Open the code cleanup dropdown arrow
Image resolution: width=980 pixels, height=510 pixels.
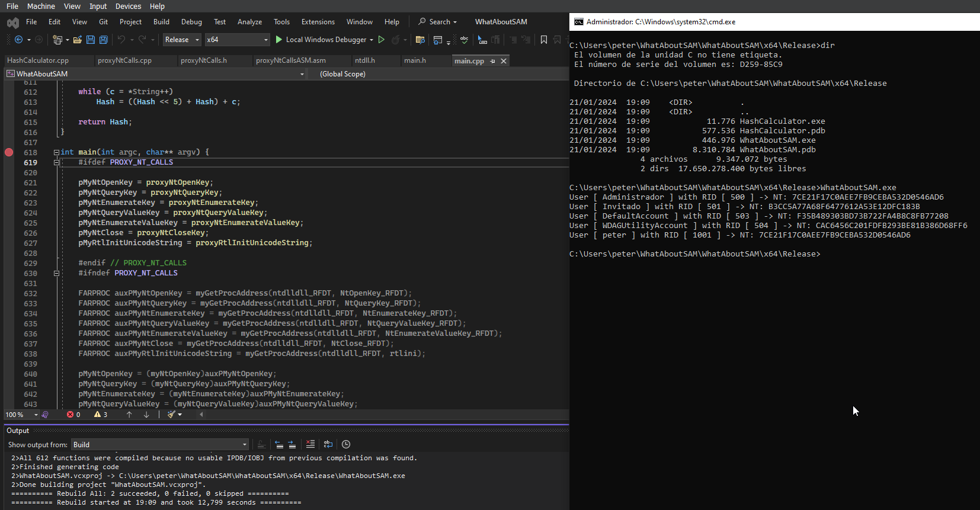(x=180, y=415)
